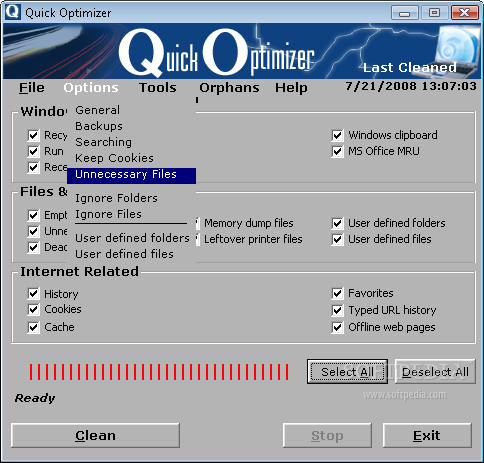Uncheck User defined folders checkbox
484x463 pixels.
[337, 223]
